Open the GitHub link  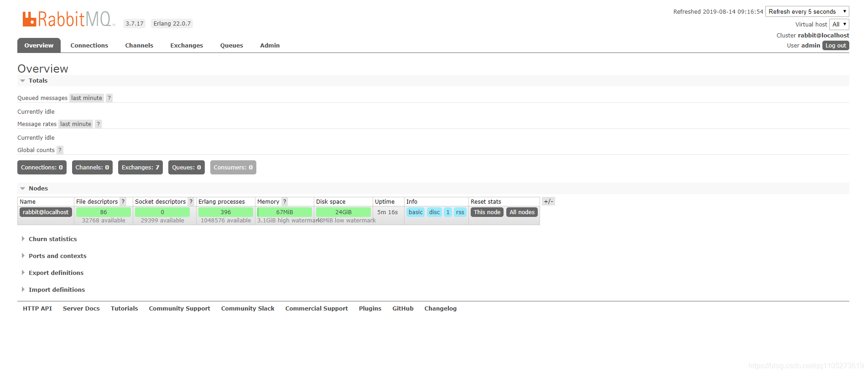coord(403,308)
